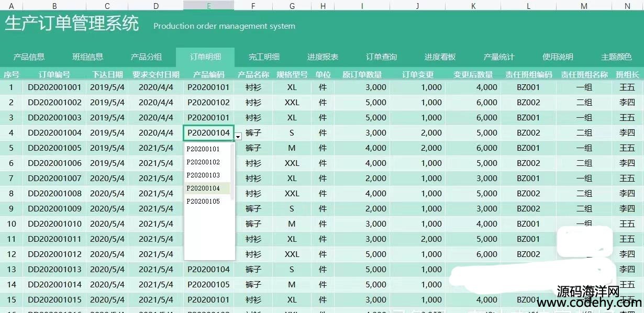Click 下达日期 cell in row DD202001010
This screenshot has height=313, width=644.
tap(107, 224)
